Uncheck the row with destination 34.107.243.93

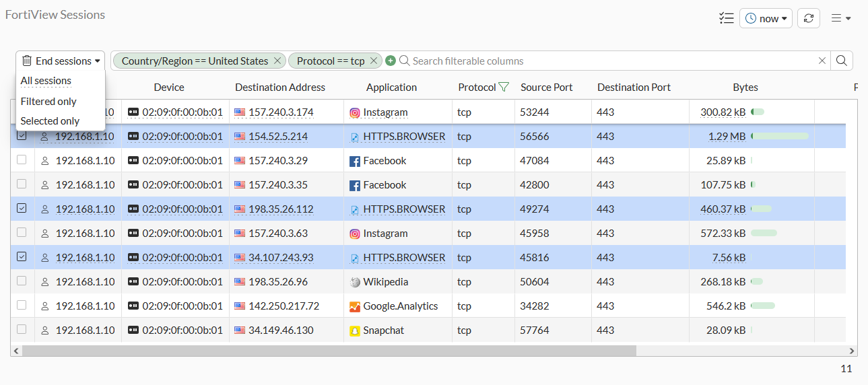[22, 257]
